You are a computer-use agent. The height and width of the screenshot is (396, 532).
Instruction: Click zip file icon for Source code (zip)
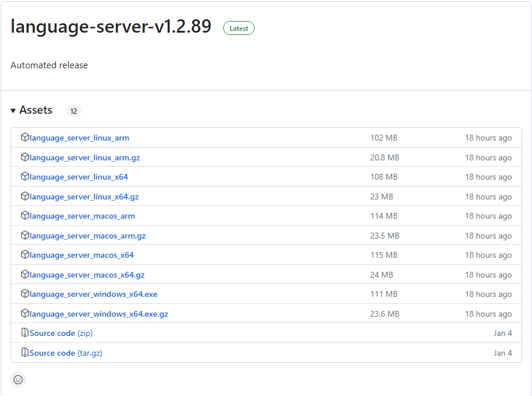pos(25,333)
